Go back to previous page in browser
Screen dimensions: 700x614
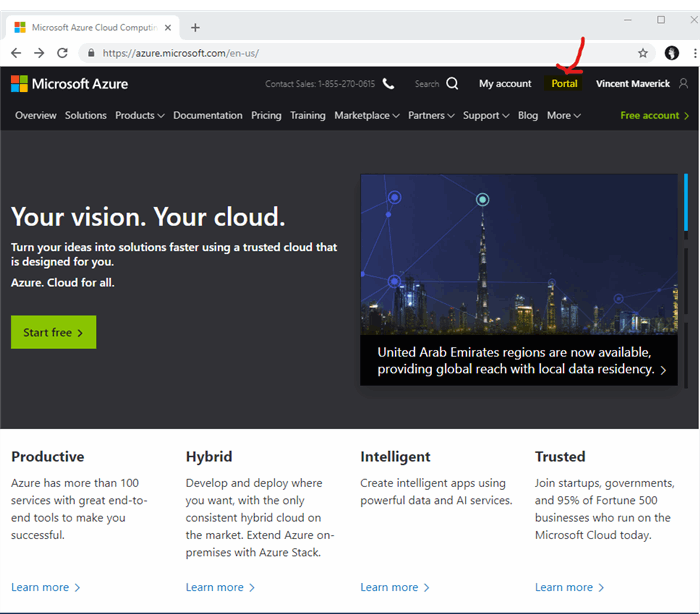coord(16,53)
